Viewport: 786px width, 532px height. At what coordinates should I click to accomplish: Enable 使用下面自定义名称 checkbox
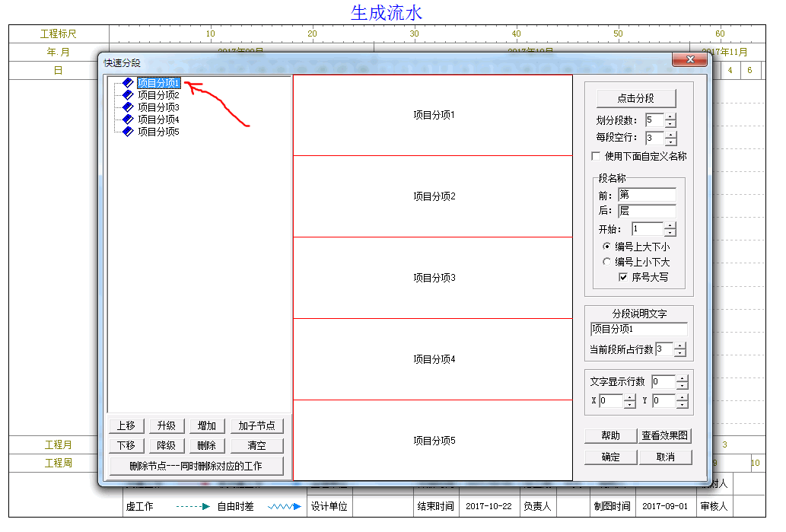coord(596,156)
